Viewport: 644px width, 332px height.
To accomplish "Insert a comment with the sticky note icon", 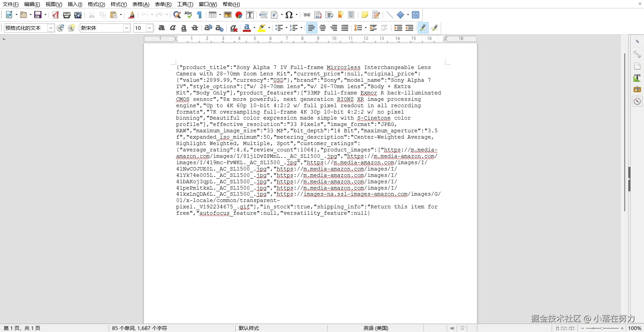I will coord(365,15).
